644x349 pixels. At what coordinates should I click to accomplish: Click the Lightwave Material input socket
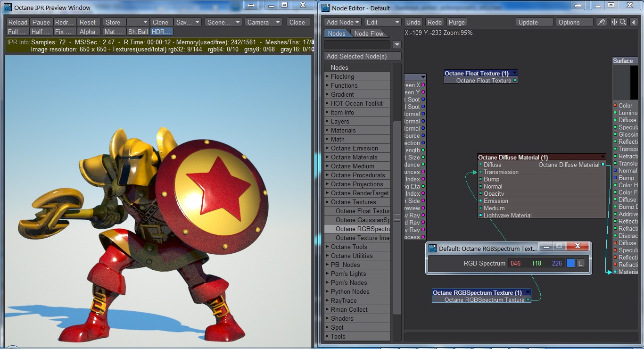pos(480,215)
